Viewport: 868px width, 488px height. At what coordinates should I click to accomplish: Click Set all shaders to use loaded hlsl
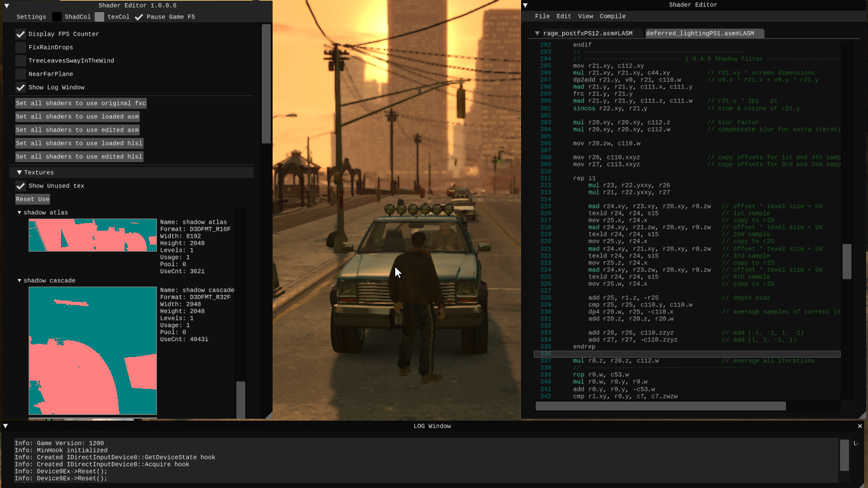click(79, 143)
